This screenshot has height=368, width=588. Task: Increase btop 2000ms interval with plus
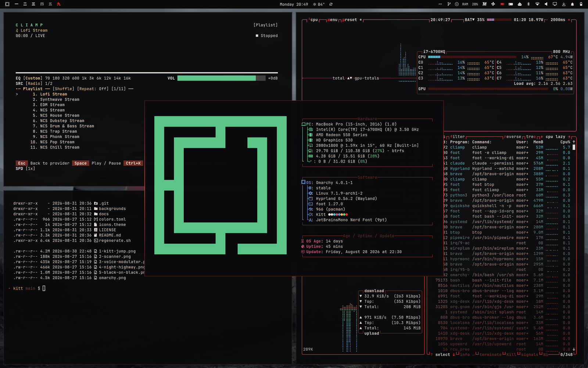(569, 20)
